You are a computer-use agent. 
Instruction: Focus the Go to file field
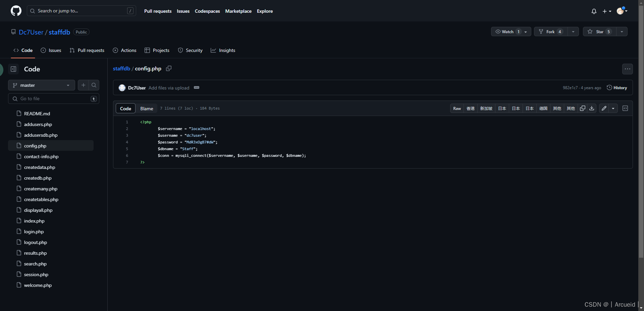(x=54, y=99)
